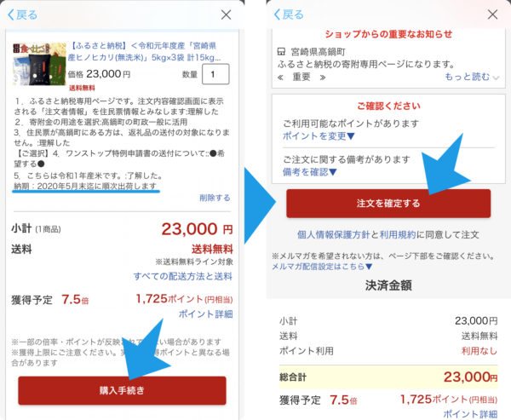Delete the item via 削除する
Screen dimensions: 511x420
point(215,198)
